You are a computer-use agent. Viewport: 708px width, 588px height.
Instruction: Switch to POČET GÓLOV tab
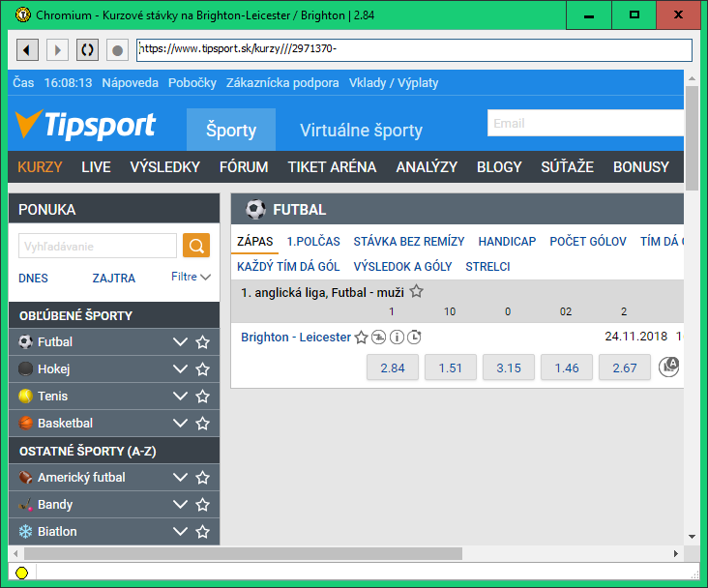coord(588,242)
